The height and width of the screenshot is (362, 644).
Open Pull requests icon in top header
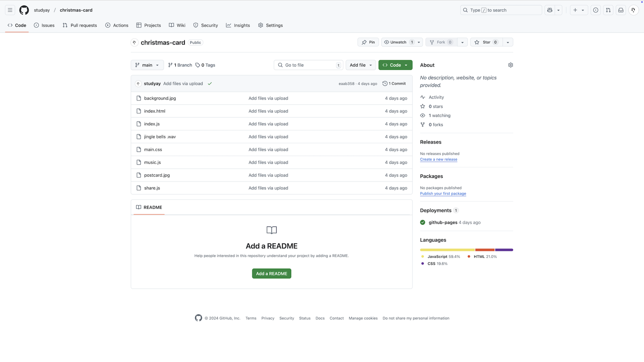[608, 10]
